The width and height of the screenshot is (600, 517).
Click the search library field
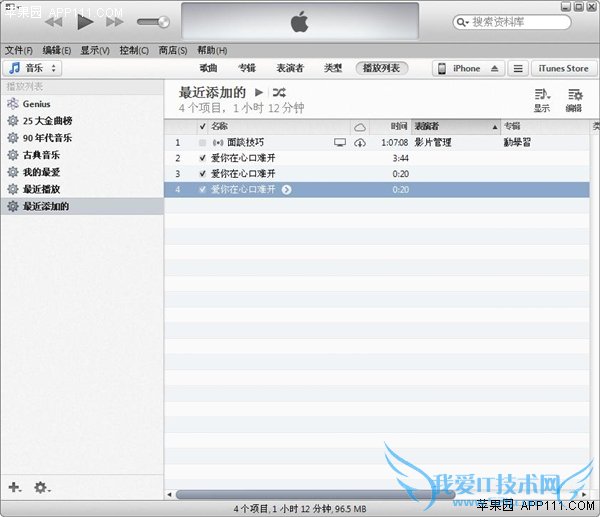point(512,22)
